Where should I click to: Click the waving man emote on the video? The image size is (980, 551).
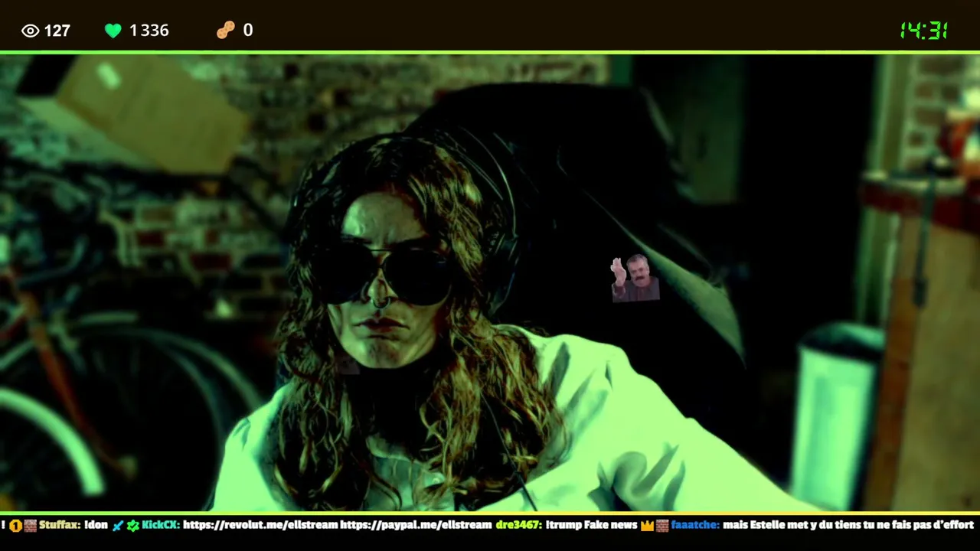pos(635,279)
